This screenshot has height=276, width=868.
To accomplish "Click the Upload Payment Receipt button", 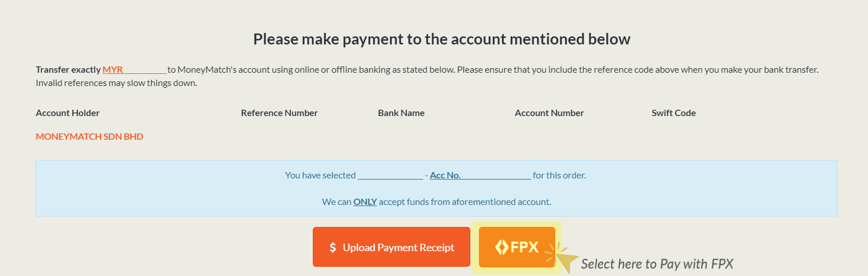I will pos(391,247).
